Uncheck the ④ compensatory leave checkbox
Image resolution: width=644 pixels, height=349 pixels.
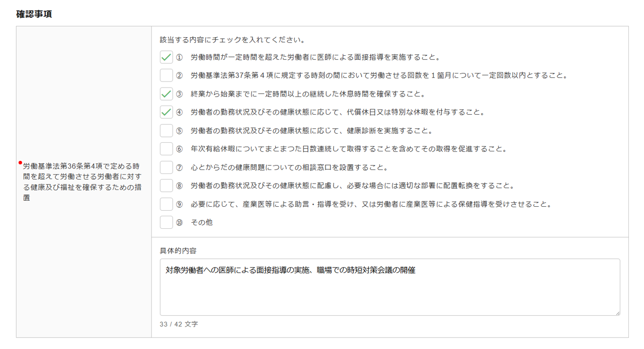(x=167, y=112)
